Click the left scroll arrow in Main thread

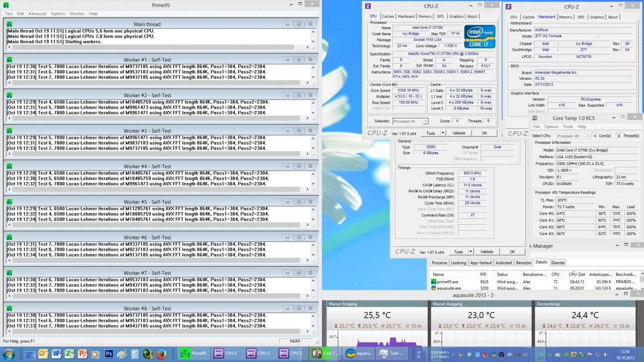click(x=9, y=47)
